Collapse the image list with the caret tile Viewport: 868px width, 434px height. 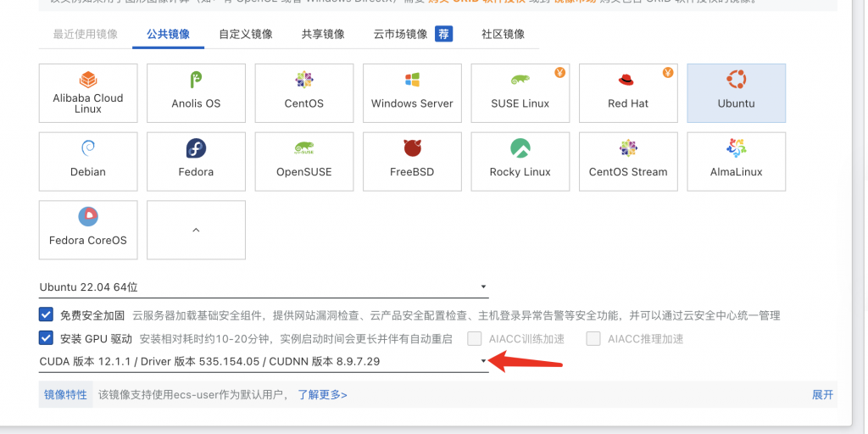coord(196,230)
